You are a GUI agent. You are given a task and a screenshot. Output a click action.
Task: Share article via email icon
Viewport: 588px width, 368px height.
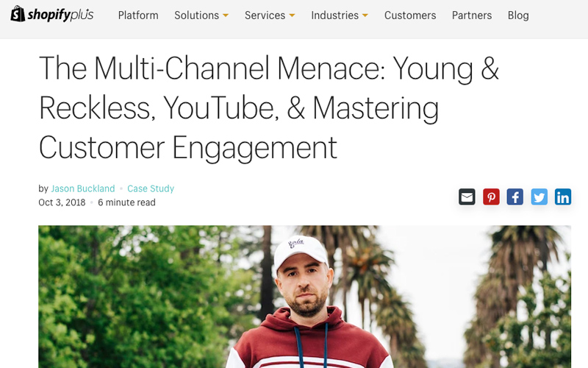coord(467,197)
